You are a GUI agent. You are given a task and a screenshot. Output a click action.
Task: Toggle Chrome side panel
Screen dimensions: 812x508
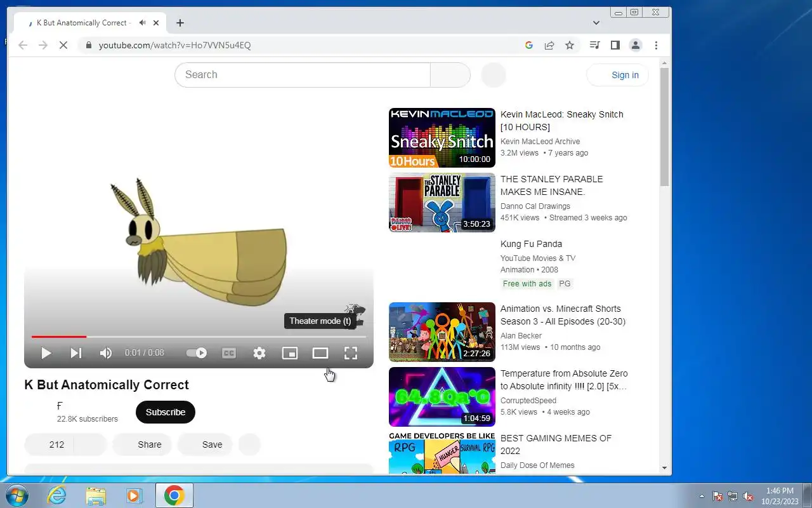click(615, 45)
